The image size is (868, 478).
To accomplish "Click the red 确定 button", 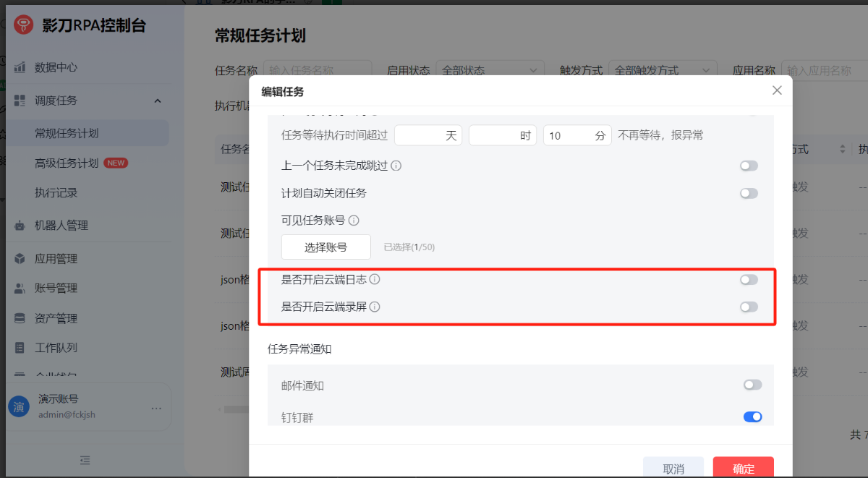I will pyautogui.click(x=743, y=468).
